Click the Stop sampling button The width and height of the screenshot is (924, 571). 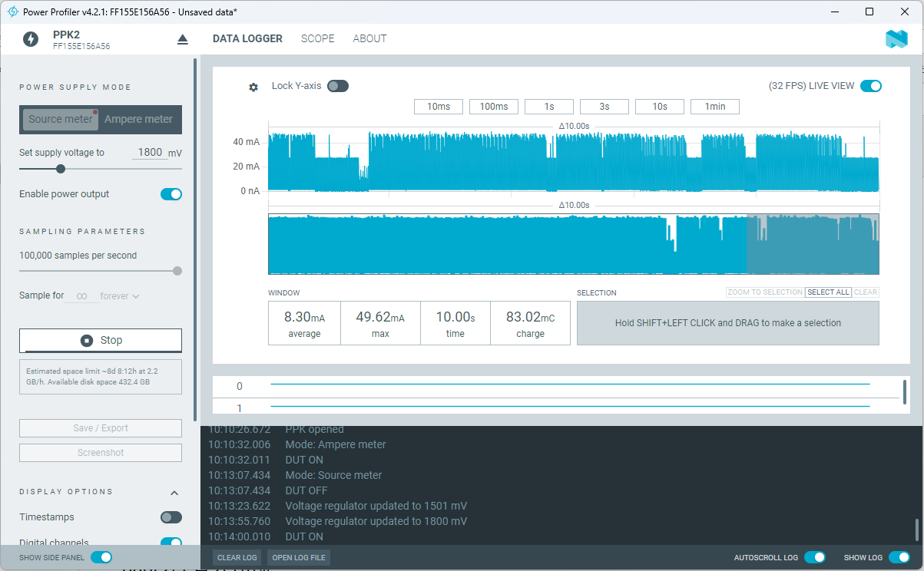(101, 340)
